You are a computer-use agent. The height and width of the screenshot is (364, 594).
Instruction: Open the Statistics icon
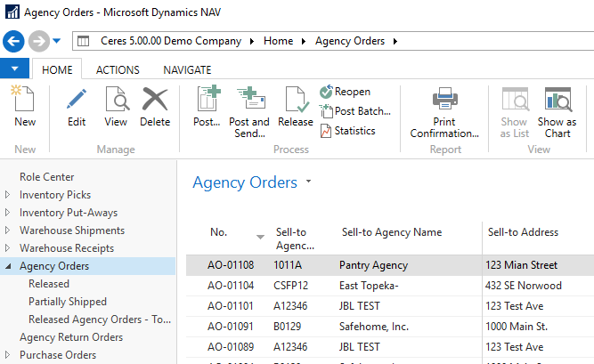[x=326, y=131]
